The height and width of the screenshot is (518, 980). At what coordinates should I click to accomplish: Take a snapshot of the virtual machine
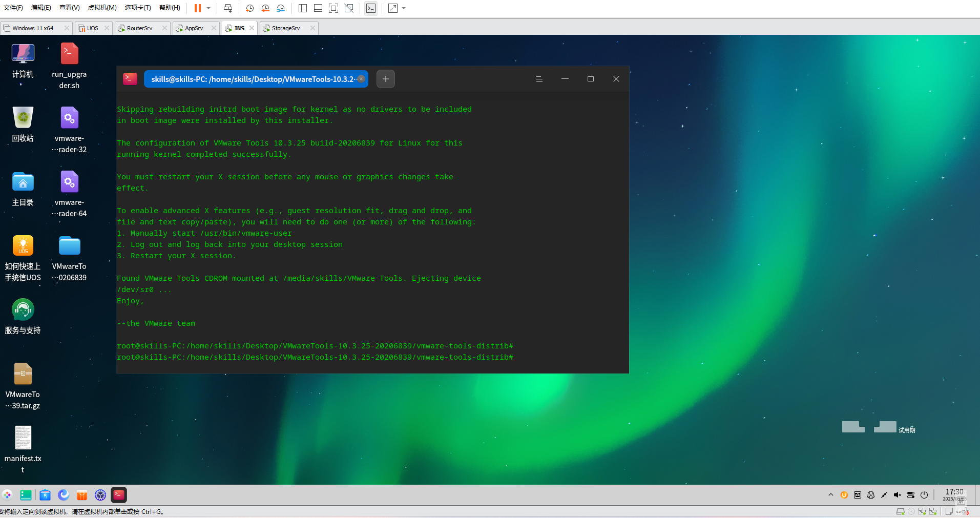249,8
